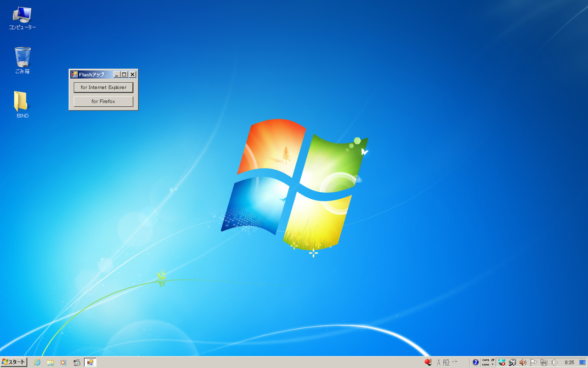Viewport: 588px width, 368px height.
Task: Select the ごみ箱 recycle bin icon
Action: [x=22, y=60]
